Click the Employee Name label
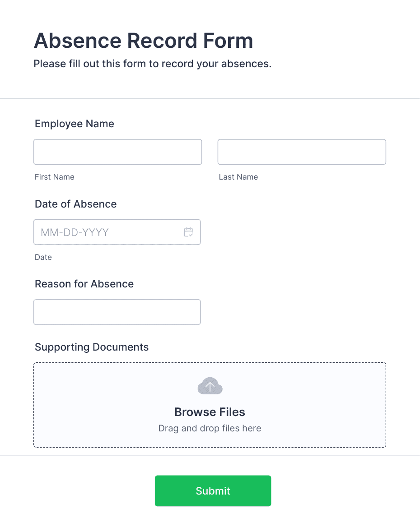Viewport: 420px width, 532px height. tap(75, 124)
